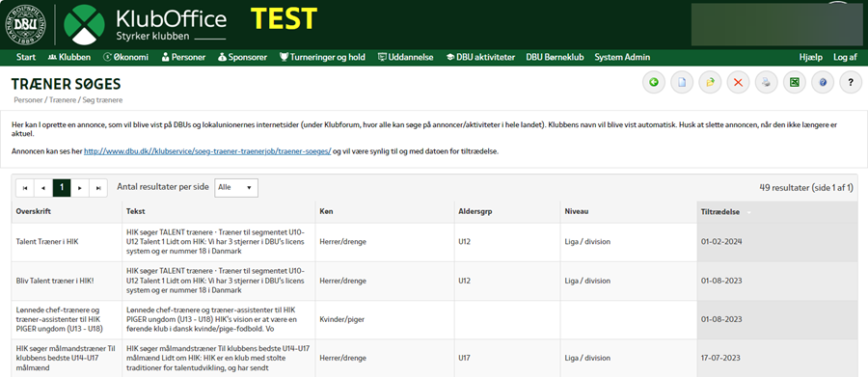
Task: Click the Personer / Trænere / Søg trænere breadcrumb
Action: (x=68, y=100)
